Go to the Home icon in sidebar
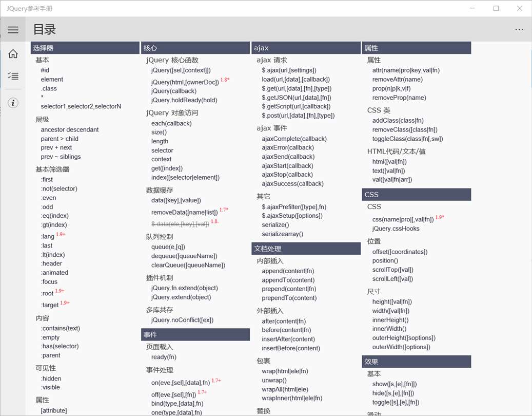This screenshot has width=532, height=416. coord(13,53)
